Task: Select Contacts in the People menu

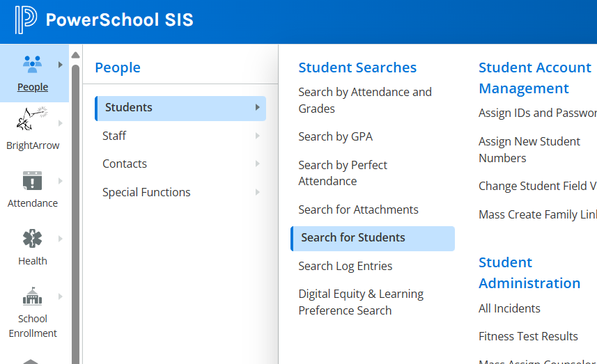Action: [x=125, y=164]
